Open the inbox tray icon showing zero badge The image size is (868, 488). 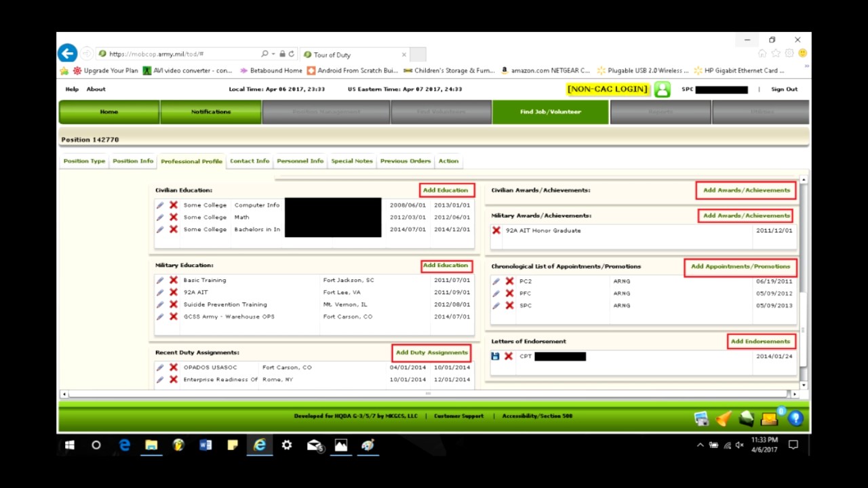click(770, 418)
